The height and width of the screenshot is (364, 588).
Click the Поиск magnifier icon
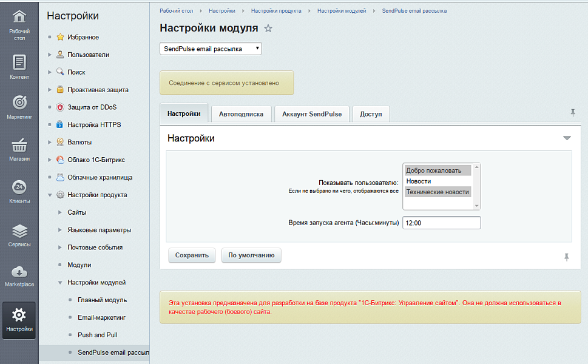click(x=60, y=71)
